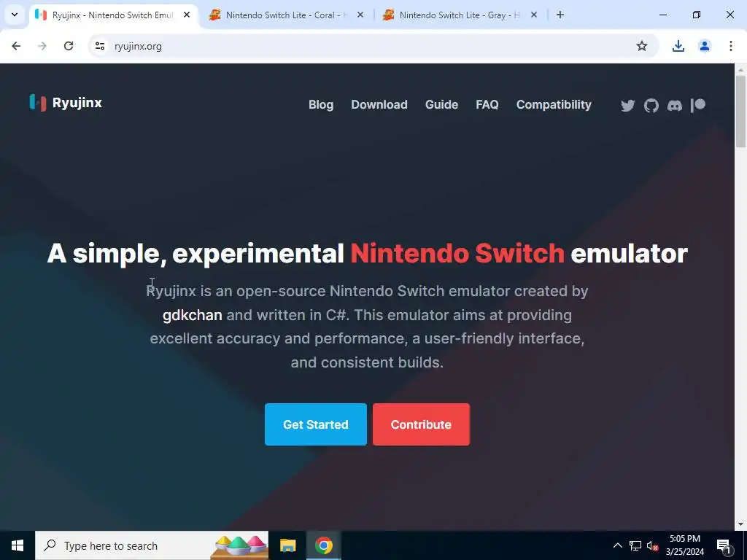Open the muted volume tray icon
Image resolution: width=747 pixels, height=560 pixels.
[652, 545]
